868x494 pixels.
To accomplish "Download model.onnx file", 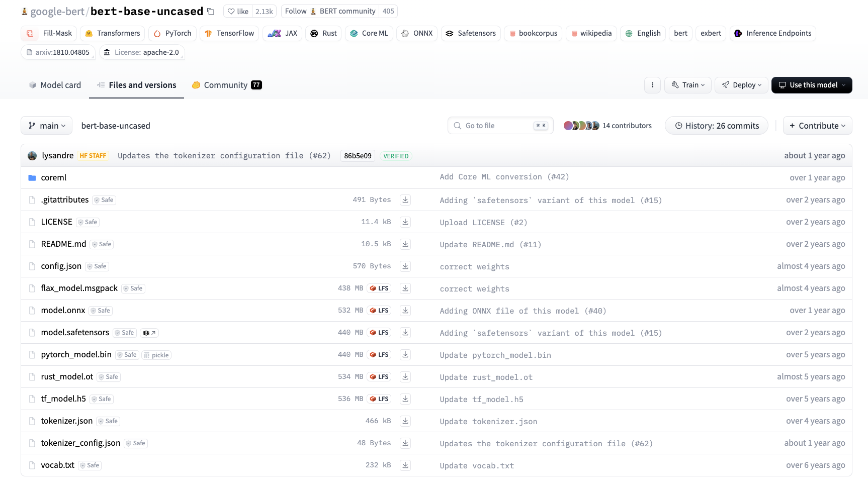I will pos(405,311).
